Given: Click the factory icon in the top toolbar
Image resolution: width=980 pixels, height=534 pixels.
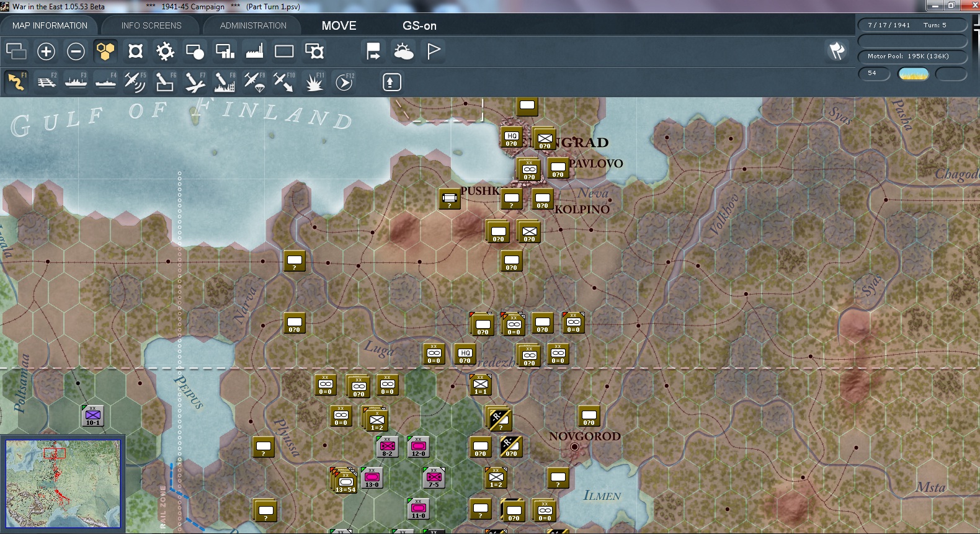Looking at the screenshot, I should [x=254, y=51].
